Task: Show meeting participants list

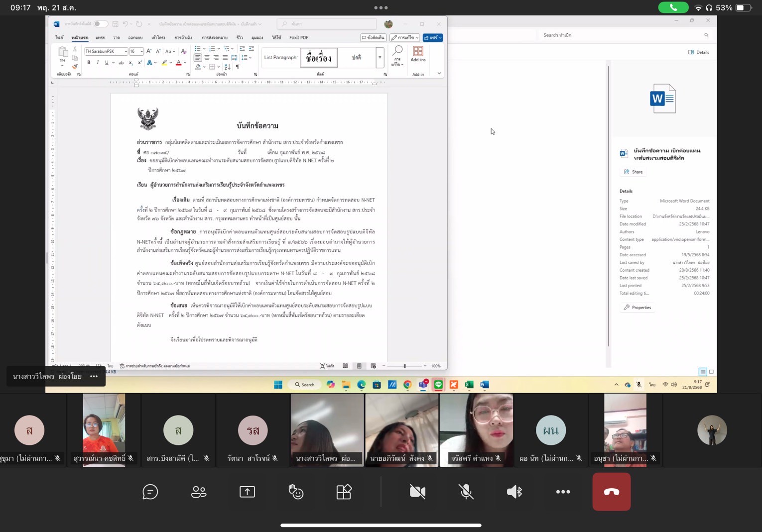Action: click(199, 492)
